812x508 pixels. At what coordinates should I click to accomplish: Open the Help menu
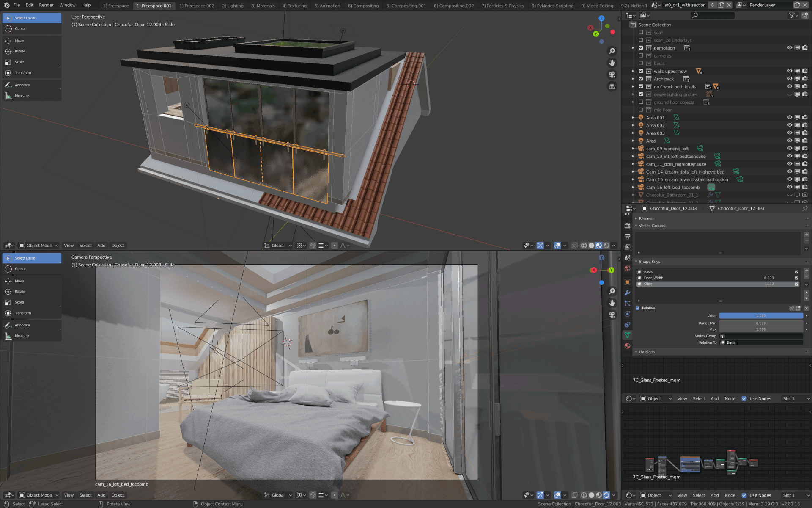tap(86, 5)
